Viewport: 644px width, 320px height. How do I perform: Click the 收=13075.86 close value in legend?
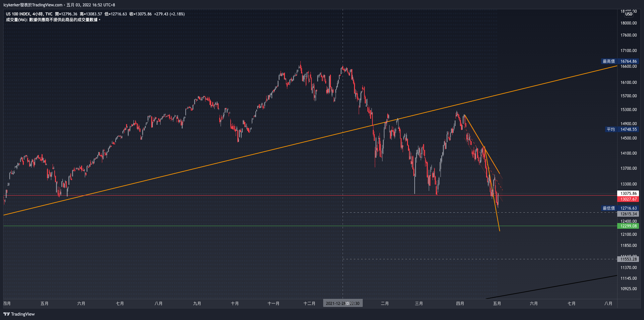point(140,14)
